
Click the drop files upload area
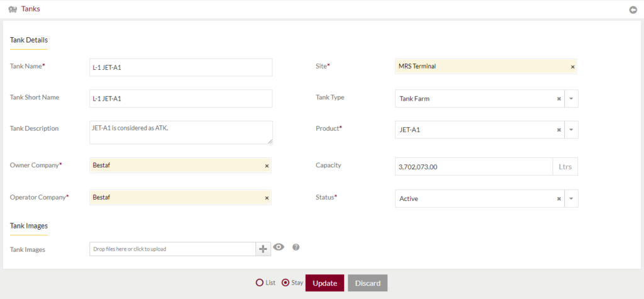(172, 249)
